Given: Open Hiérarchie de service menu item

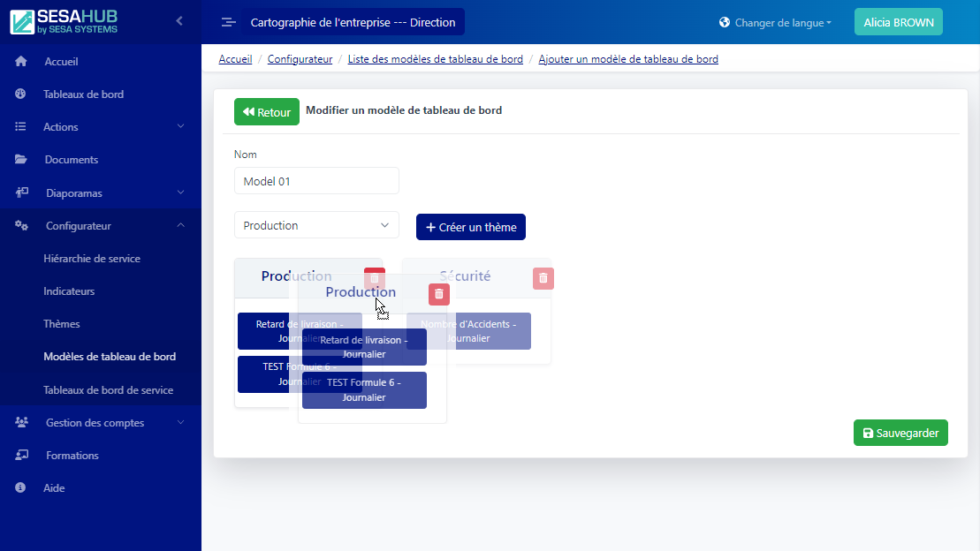Looking at the screenshot, I should [x=92, y=259].
